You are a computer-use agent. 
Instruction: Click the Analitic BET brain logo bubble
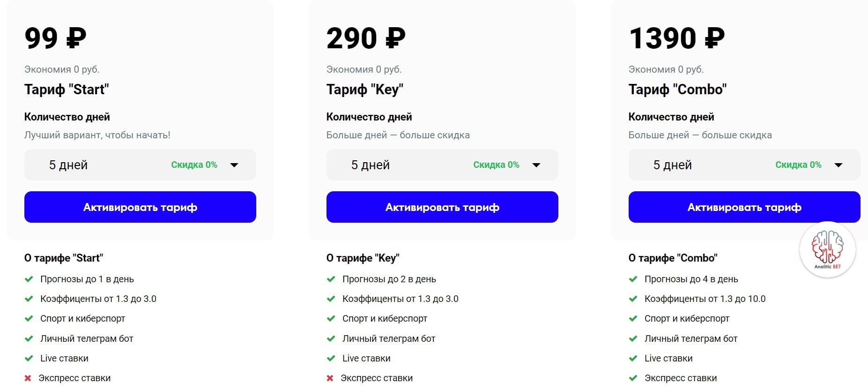(x=827, y=250)
